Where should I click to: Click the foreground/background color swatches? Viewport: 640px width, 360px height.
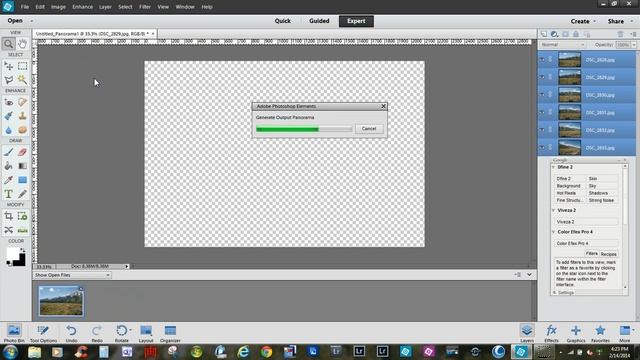(x=16, y=257)
